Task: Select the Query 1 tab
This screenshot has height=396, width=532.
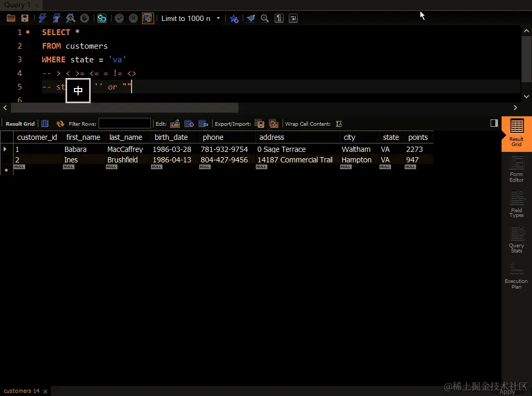Action: (x=17, y=5)
